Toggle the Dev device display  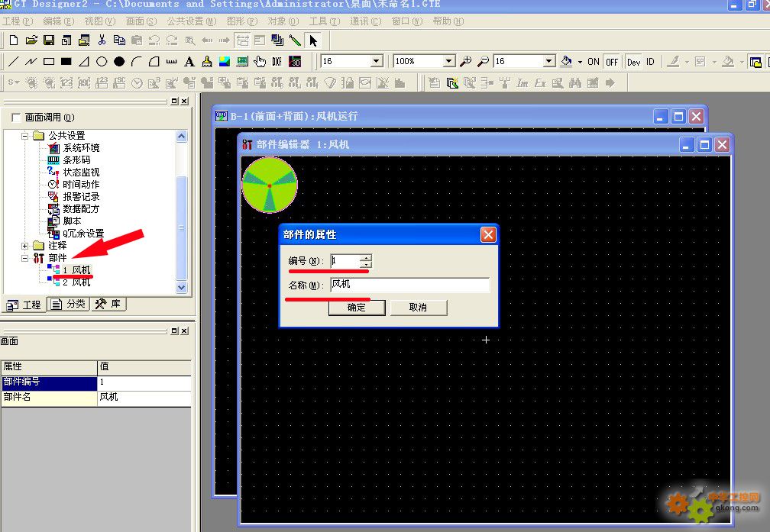(633, 62)
